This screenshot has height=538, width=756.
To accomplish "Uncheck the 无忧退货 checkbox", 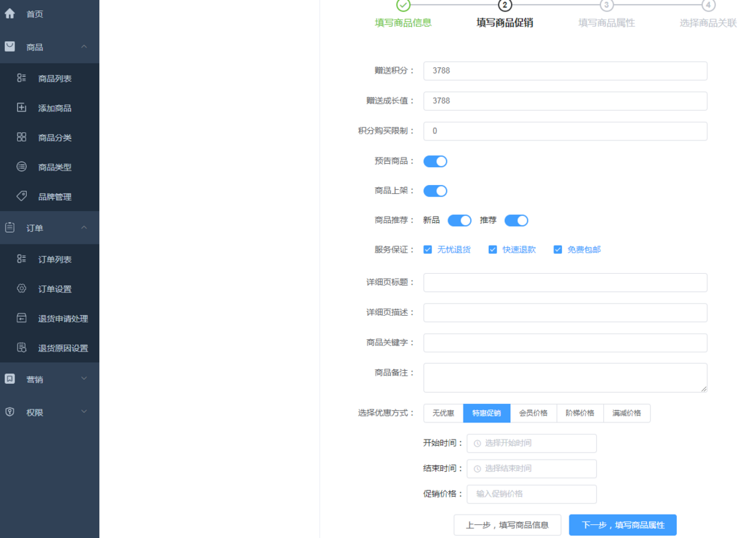I will tap(428, 250).
